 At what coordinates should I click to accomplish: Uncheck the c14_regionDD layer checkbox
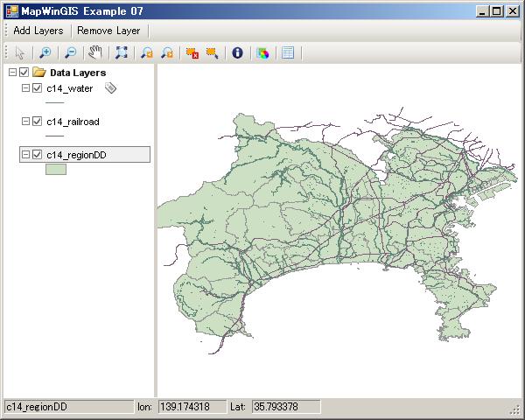click(x=37, y=155)
